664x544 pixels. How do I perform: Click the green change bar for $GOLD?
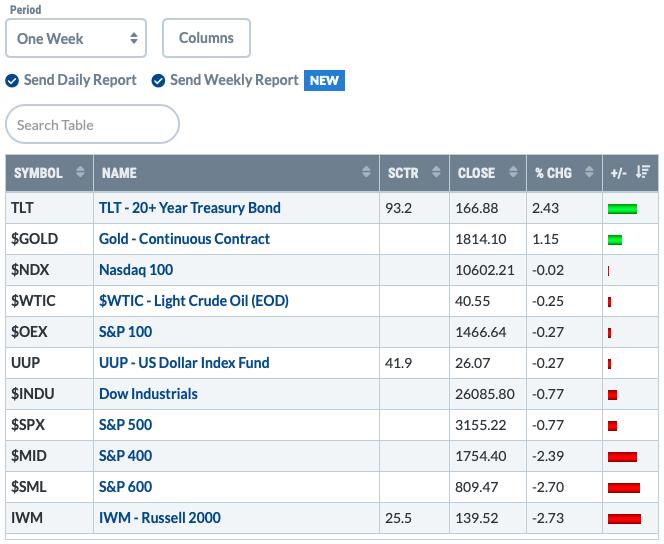615,240
